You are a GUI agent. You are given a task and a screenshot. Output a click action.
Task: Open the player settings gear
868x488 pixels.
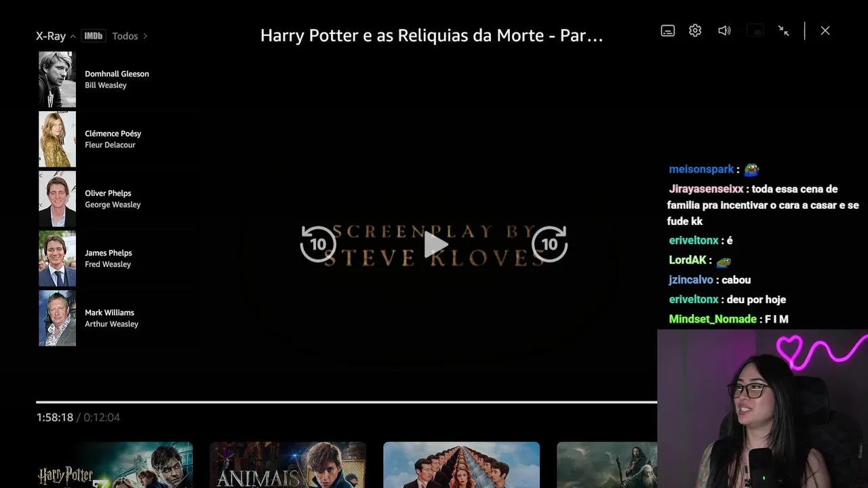tap(695, 30)
